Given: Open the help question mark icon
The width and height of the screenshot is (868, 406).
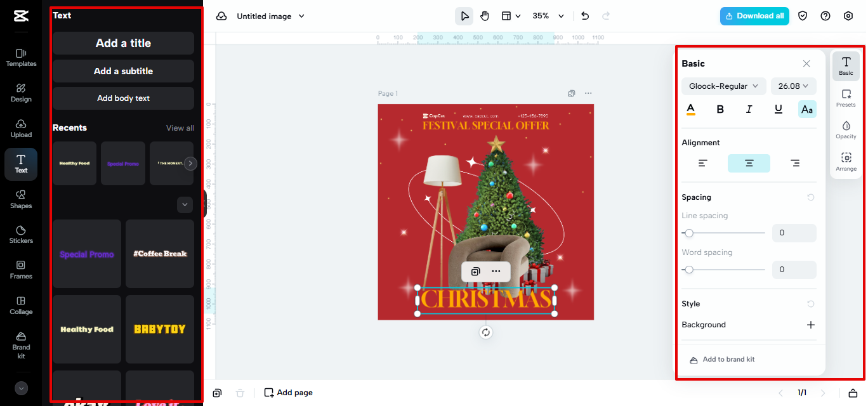Looking at the screenshot, I should tap(825, 16).
